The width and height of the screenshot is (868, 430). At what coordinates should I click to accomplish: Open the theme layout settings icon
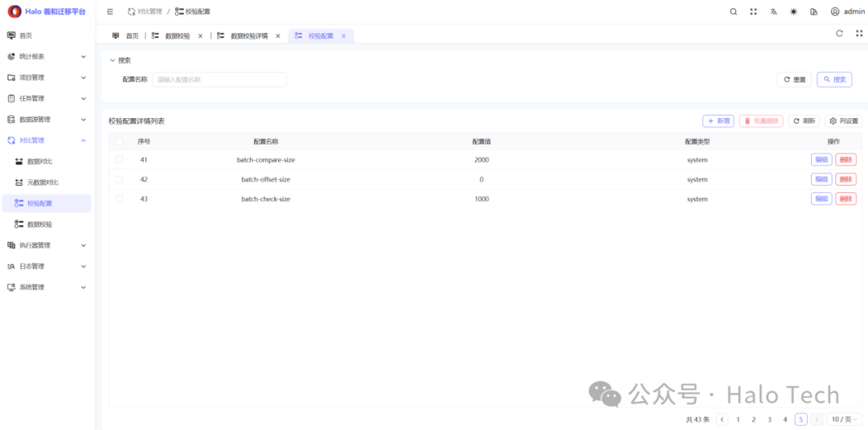813,11
